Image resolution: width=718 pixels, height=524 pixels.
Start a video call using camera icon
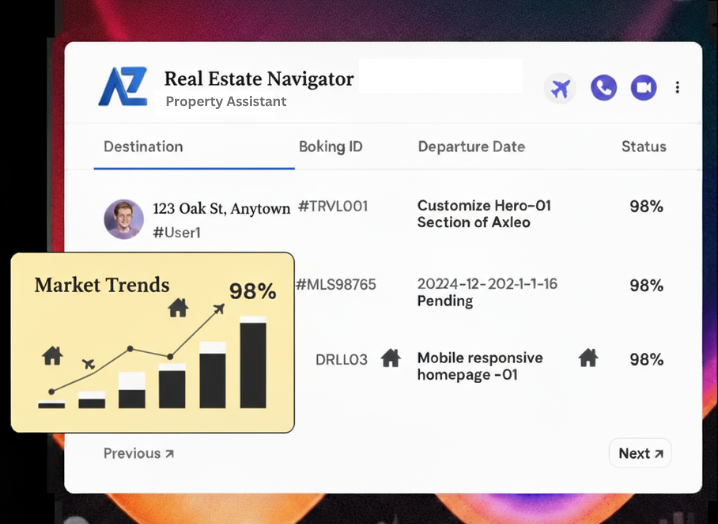(643, 88)
